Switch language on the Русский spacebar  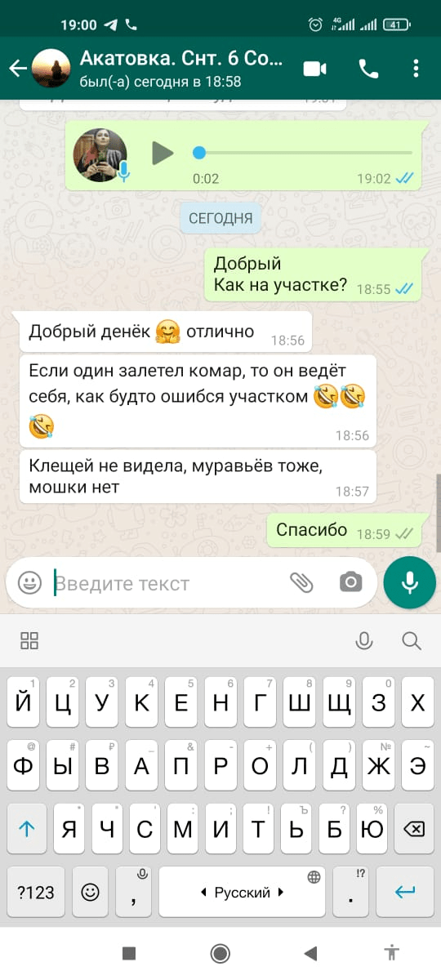coord(243,893)
